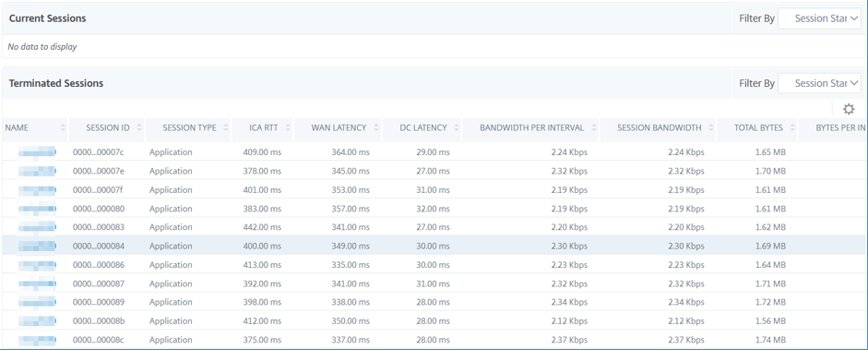The width and height of the screenshot is (868, 350).
Task: Click WAN latency value 345.00 ms
Action: click(351, 171)
